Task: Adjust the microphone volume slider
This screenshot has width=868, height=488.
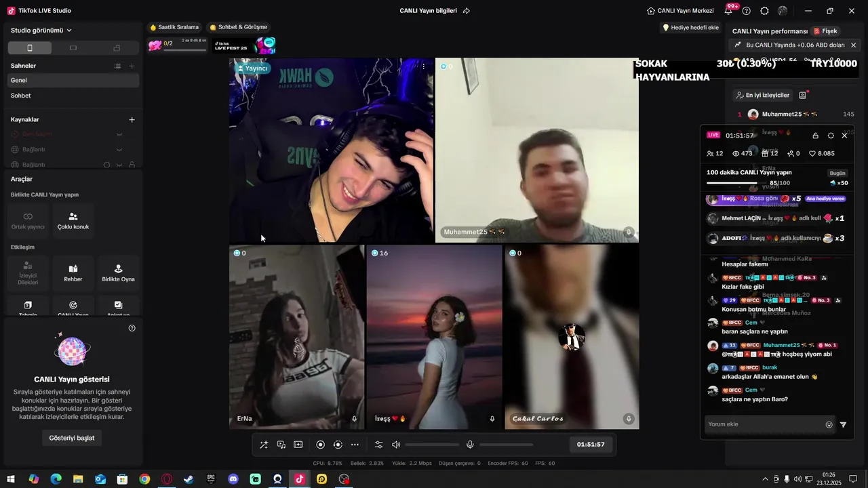Action: [x=507, y=445]
